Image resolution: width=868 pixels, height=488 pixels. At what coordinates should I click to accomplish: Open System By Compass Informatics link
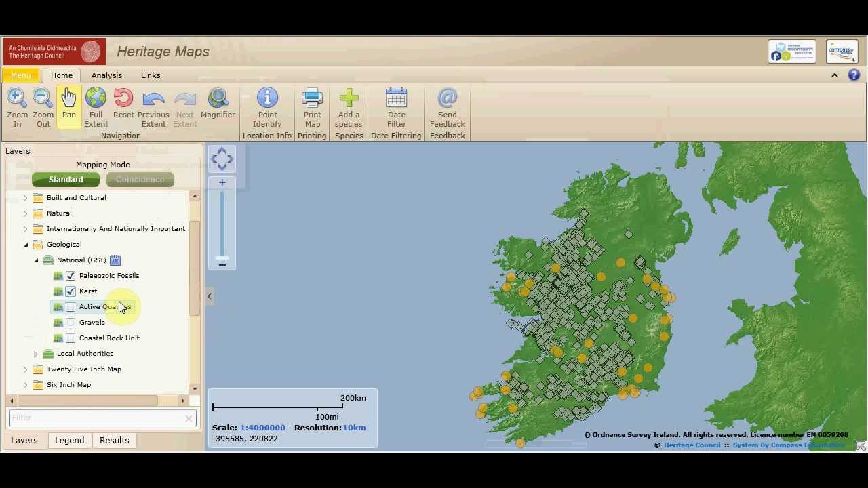pos(788,445)
